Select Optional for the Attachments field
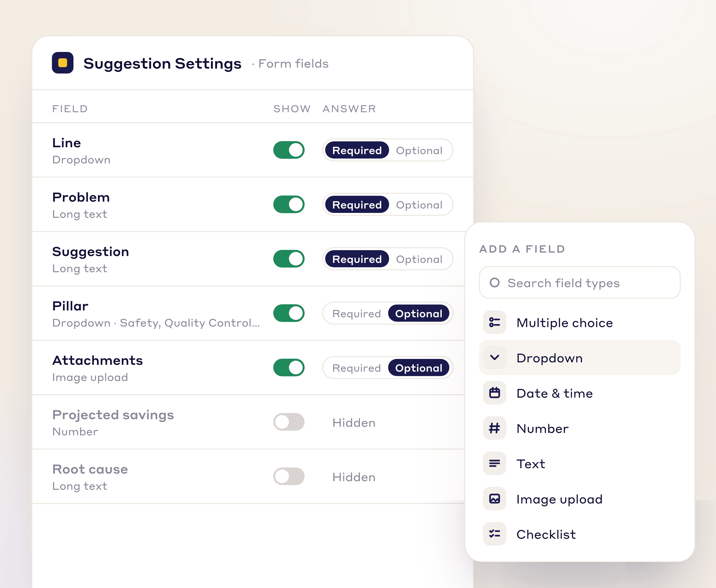 click(x=419, y=367)
